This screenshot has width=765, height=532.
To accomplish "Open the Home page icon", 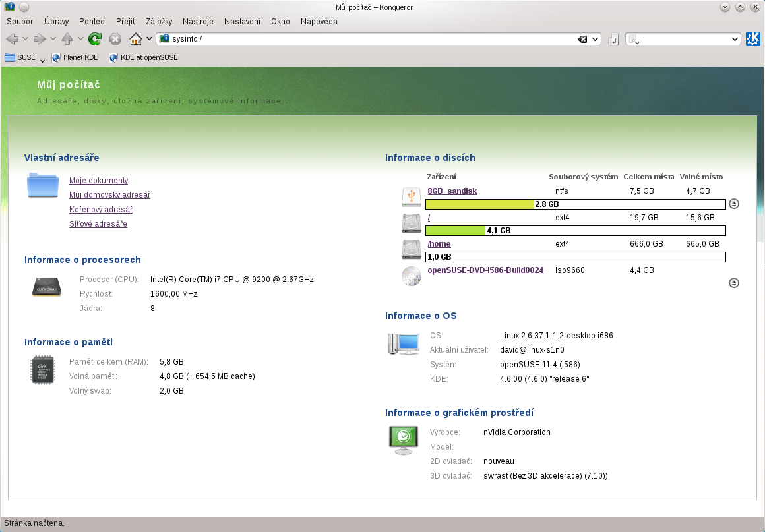I will coord(136,38).
